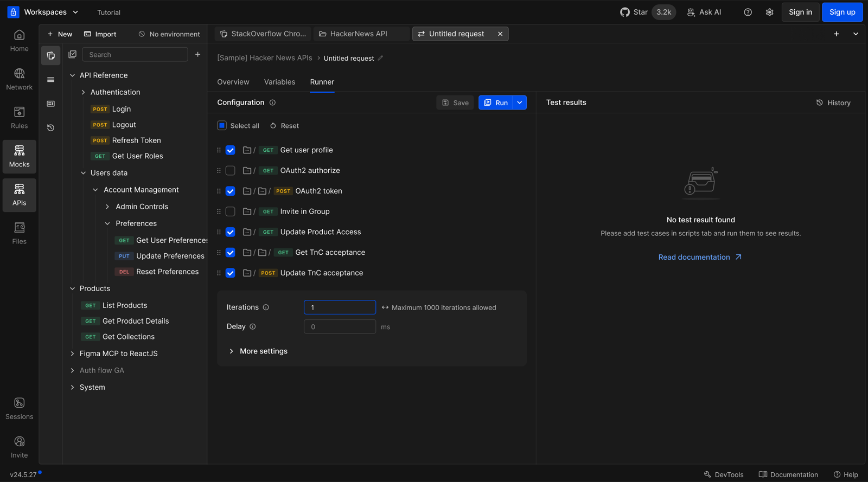Select No environment selector
The width and height of the screenshot is (868, 482).
(x=169, y=34)
